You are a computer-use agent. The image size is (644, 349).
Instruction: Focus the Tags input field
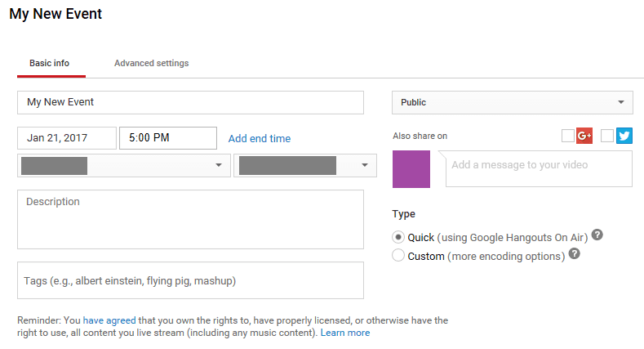click(x=190, y=280)
